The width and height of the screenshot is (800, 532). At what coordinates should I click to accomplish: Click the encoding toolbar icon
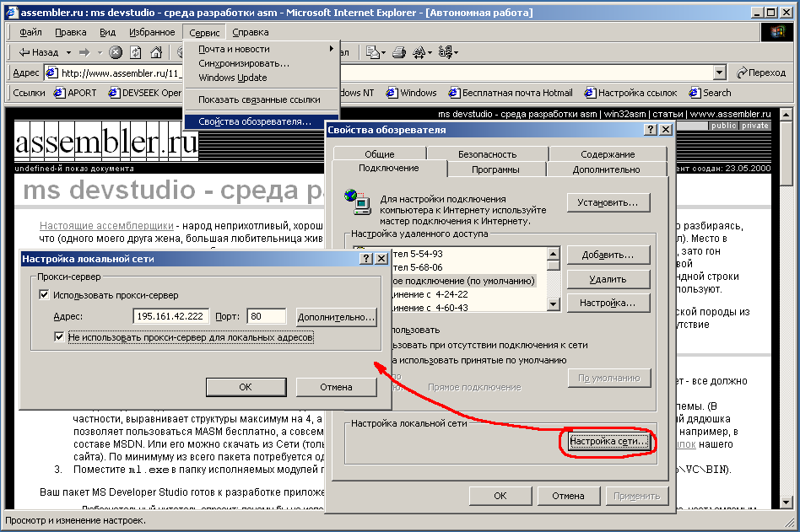446,52
